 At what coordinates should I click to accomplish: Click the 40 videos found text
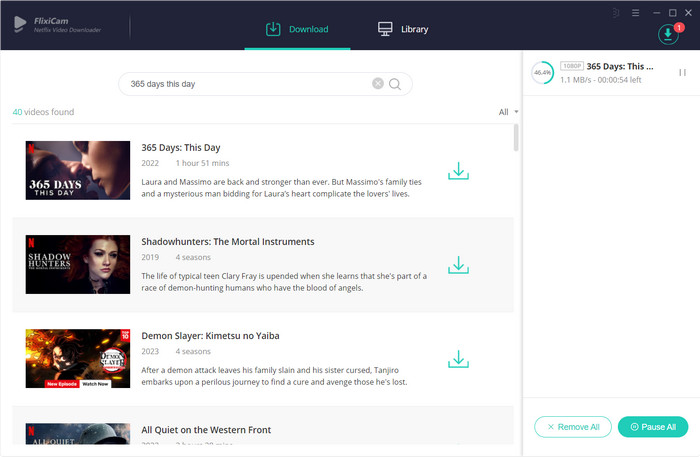43,112
